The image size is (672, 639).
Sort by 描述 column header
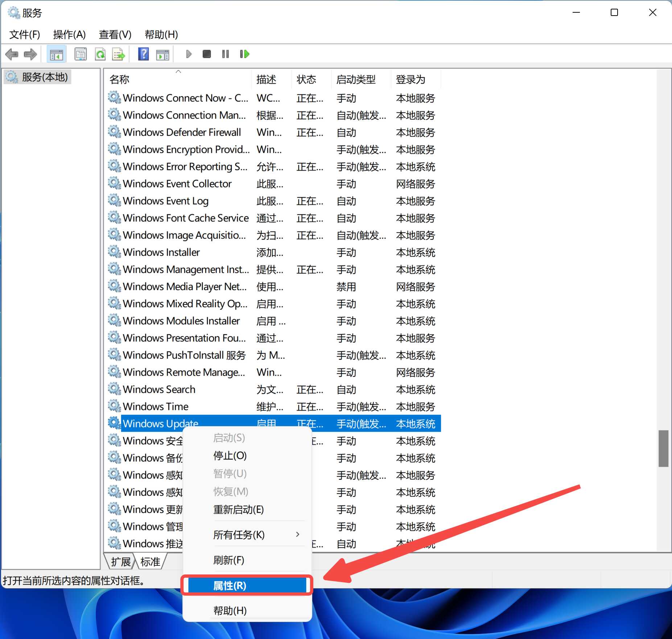[x=272, y=79]
